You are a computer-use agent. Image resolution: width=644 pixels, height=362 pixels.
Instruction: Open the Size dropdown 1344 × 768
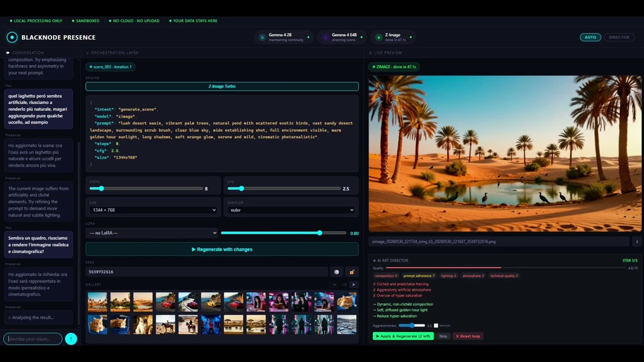(152, 210)
